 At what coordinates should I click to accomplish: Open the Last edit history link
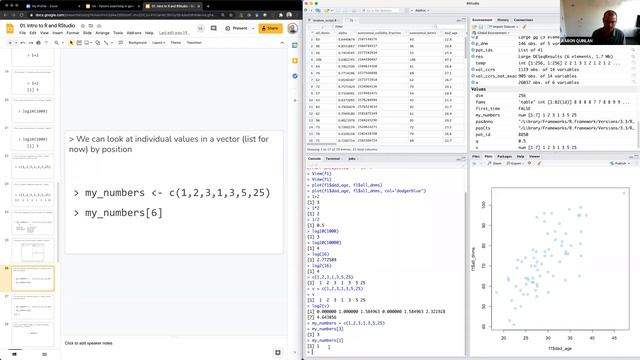tap(173, 33)
